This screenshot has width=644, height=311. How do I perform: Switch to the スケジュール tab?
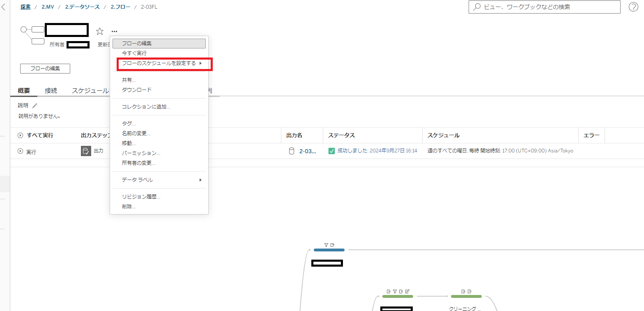90,91
